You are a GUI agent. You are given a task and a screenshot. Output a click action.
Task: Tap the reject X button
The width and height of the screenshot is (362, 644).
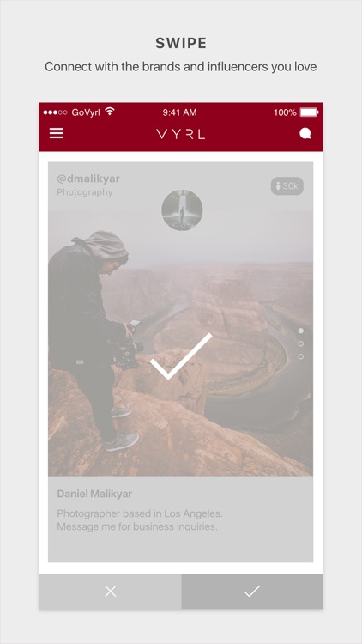pos(110,592)
